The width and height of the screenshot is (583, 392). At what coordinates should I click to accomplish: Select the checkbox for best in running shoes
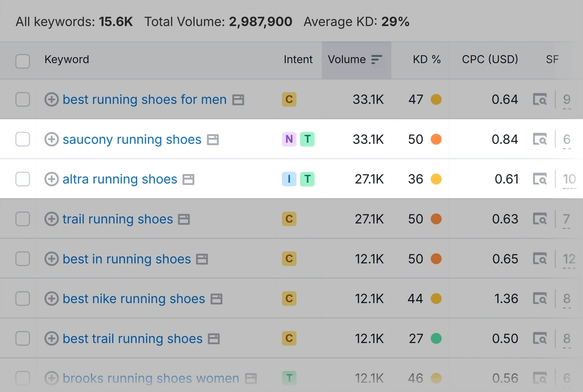coord(23,259)
